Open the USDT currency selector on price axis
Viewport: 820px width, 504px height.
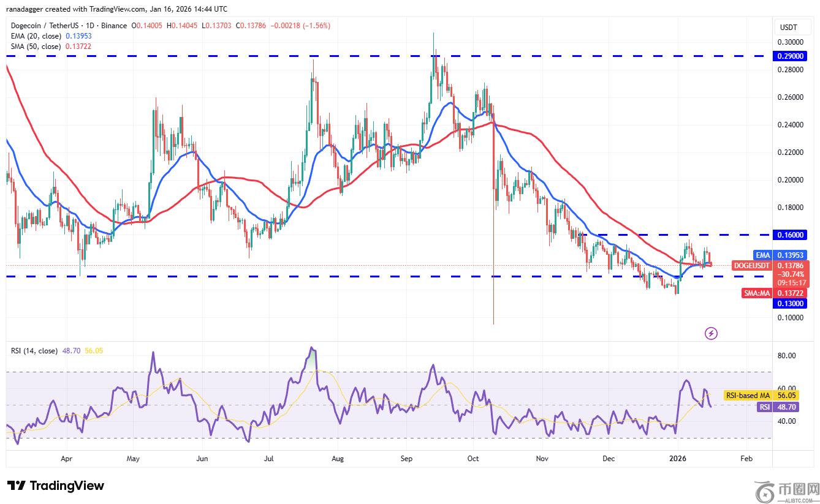coord(788,28)
